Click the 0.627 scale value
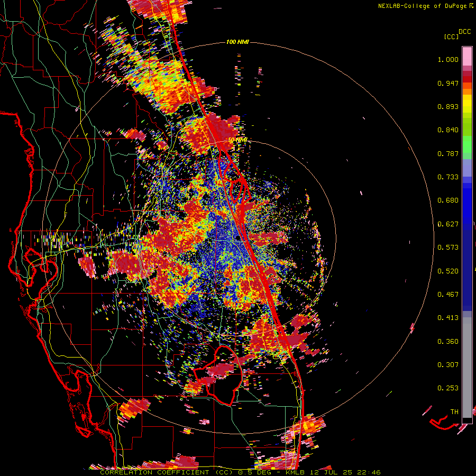 pos(448,224)
